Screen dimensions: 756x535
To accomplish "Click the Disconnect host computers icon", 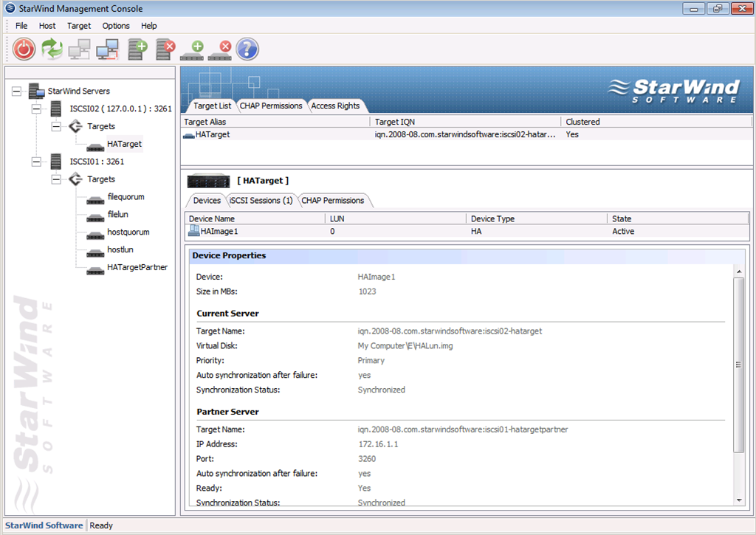I will (x=108, y=49).
